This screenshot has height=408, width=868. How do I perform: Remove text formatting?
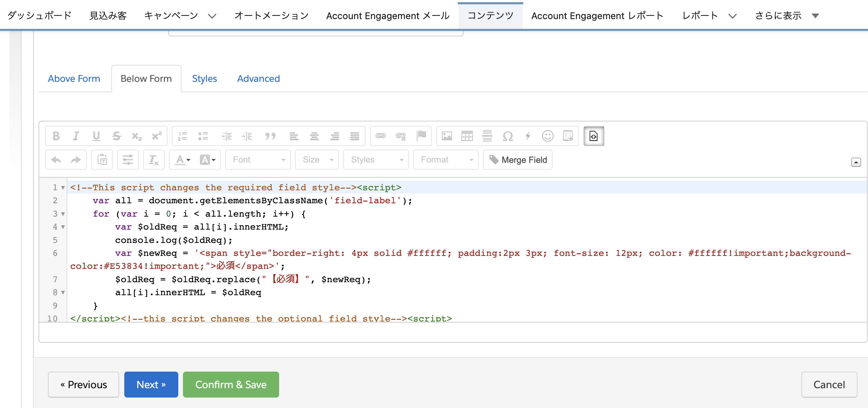point(154,160)
